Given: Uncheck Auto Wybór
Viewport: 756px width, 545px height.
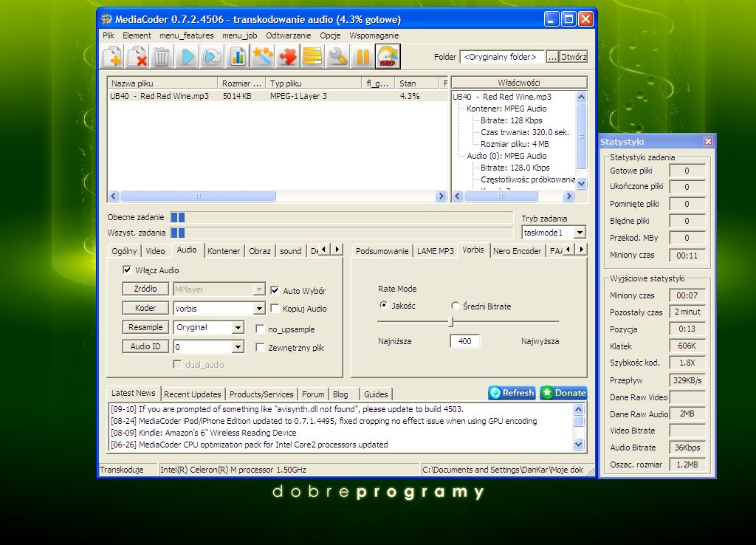Looking at the screenshot, I should click(x=276, y=290).
